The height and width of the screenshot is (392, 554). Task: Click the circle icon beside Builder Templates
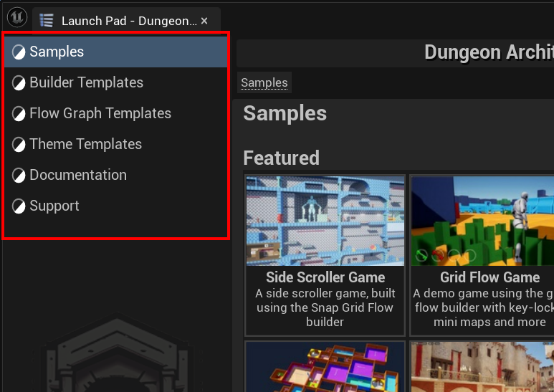tap(19, 82)
